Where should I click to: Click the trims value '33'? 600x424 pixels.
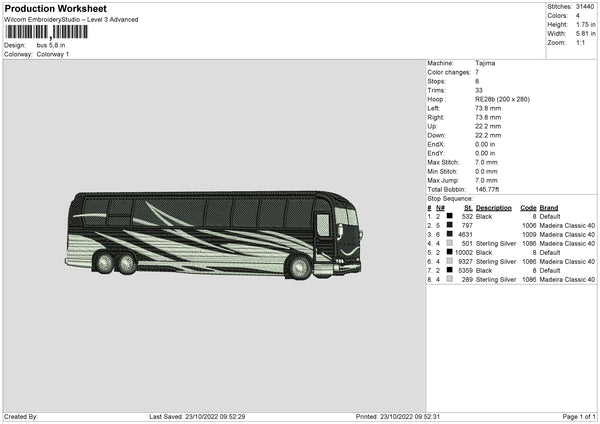pyautogui.click(x=479, y=90)
